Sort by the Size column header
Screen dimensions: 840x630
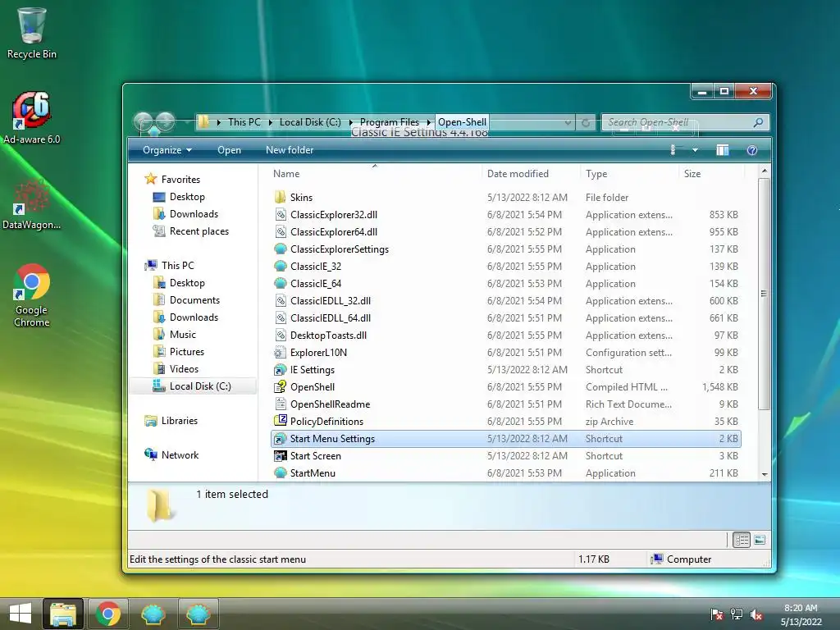pyautogui.click(x=712, y=174)
